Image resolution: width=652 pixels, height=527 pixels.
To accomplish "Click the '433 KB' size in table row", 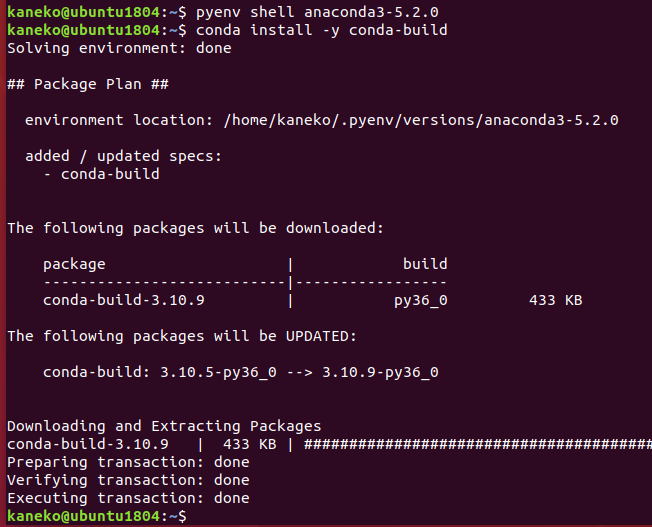I will click(556, 300).
